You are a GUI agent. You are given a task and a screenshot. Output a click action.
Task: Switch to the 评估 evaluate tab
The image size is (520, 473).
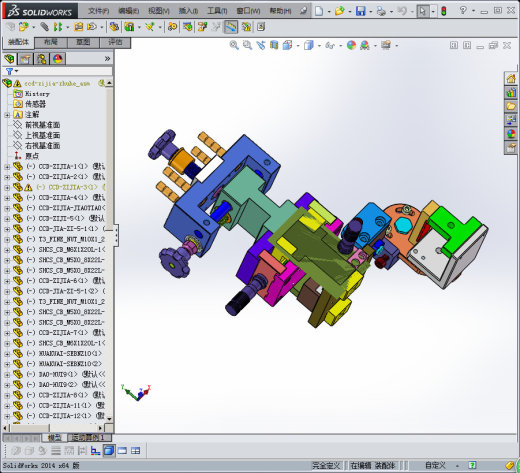[115, 42]
